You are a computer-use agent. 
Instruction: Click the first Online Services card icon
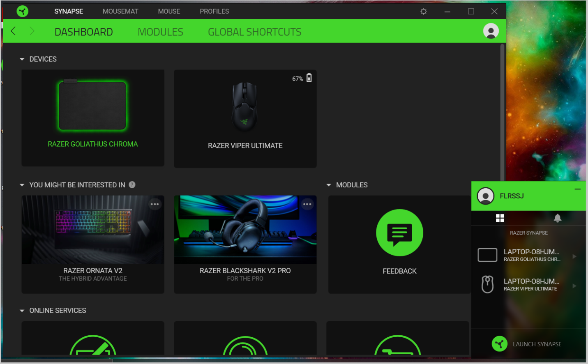click(x=93, y=345)
